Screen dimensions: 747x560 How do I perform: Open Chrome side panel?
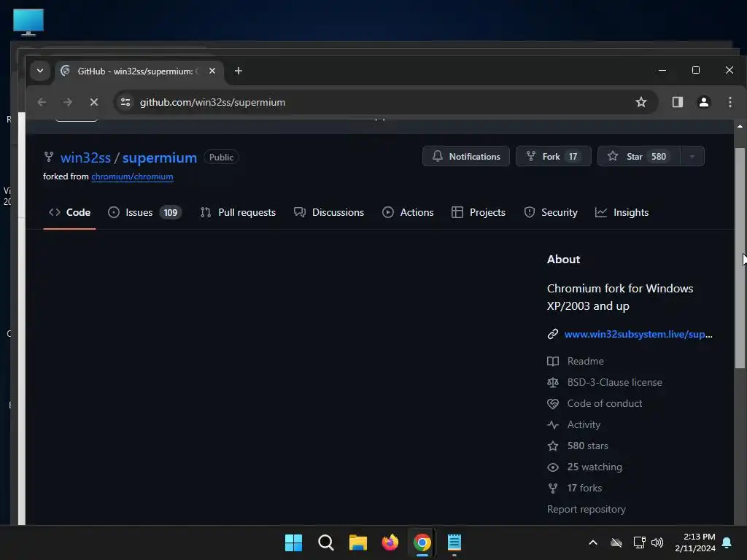(678, 102)
